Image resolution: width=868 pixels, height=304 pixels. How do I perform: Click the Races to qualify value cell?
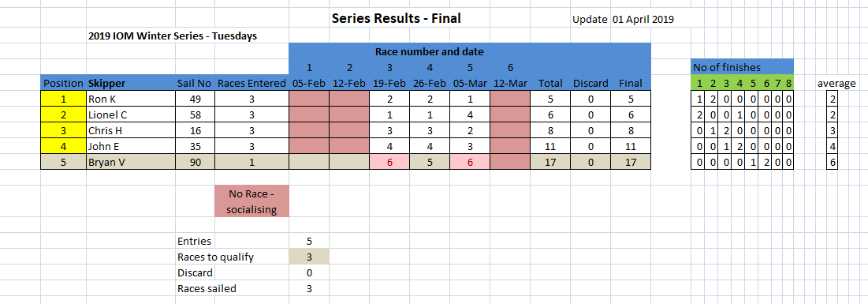[x=309, y=257]
